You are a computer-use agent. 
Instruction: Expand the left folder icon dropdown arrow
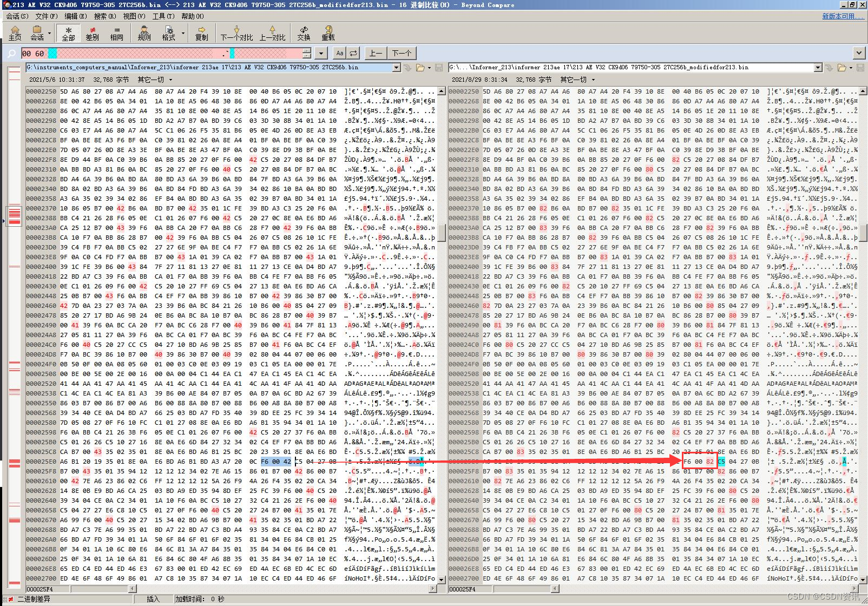coord(430,68)
